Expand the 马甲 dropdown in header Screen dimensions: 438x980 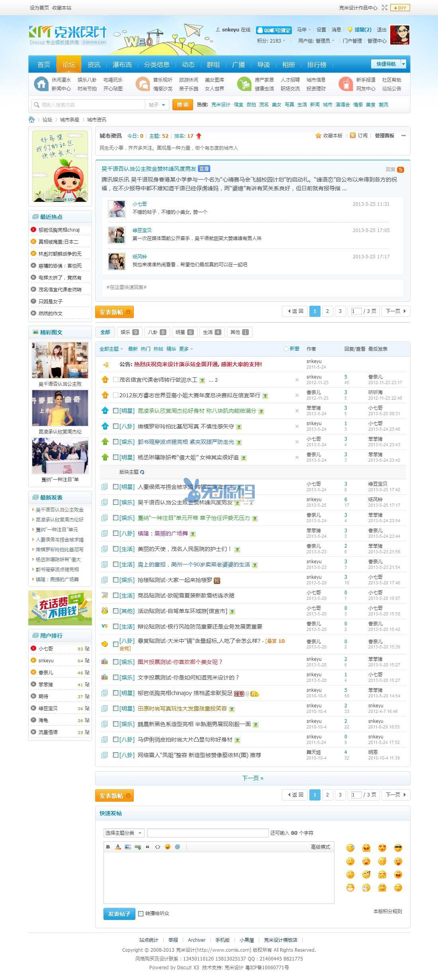click(304, 30)
